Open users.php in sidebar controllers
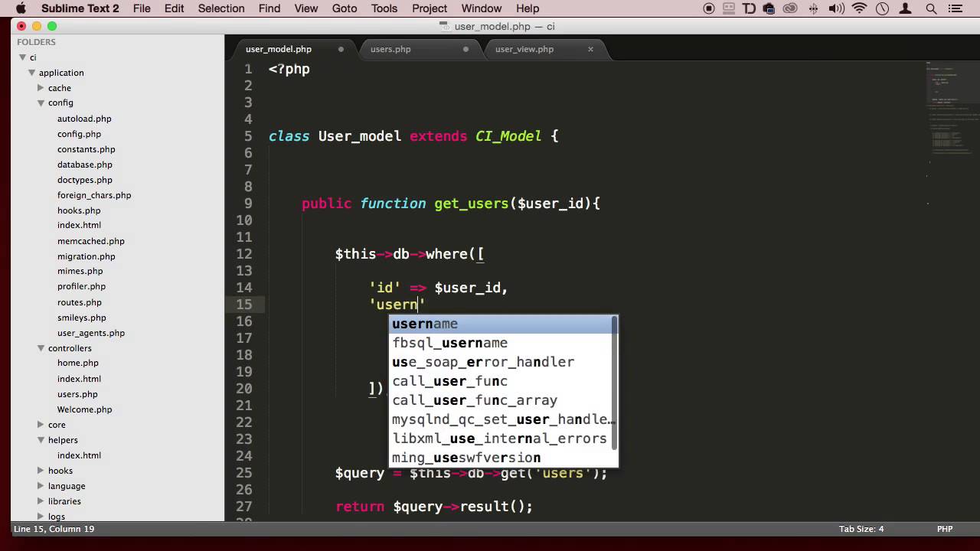This screenshot has width=980, height=551. [77, 394]
